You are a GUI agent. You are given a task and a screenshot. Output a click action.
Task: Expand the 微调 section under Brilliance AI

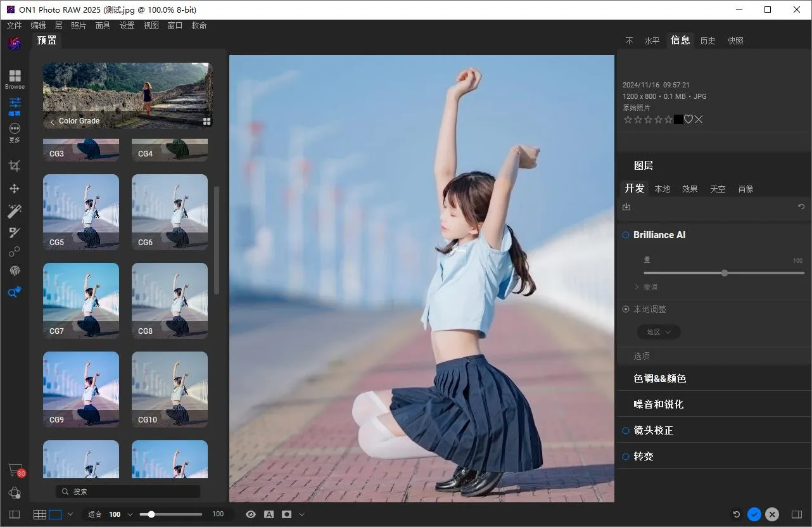click(x=646, y=287)
